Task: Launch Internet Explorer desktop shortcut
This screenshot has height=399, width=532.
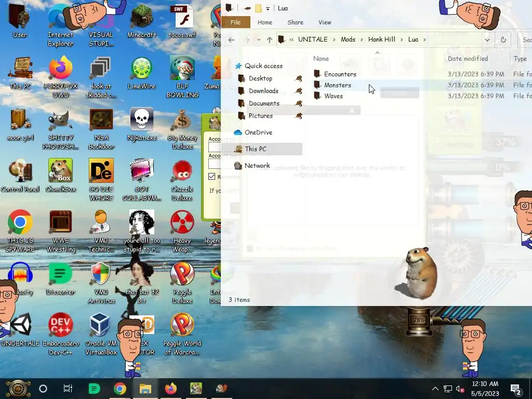Action: click(60, 25)
